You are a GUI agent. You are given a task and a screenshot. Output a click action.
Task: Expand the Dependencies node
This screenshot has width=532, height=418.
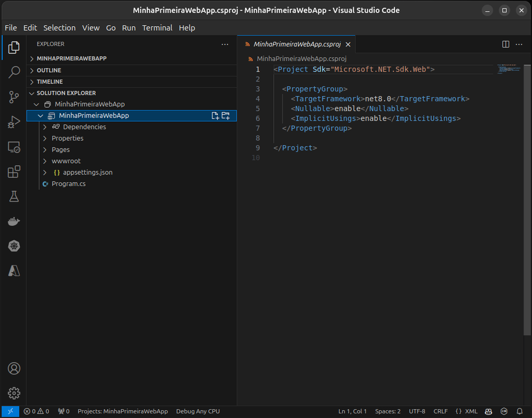45,127
